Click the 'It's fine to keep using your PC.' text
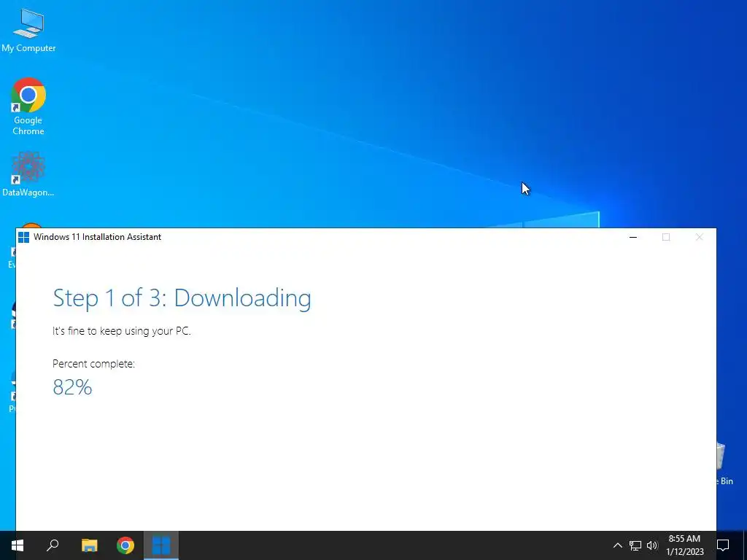 (x=122, y=331)
